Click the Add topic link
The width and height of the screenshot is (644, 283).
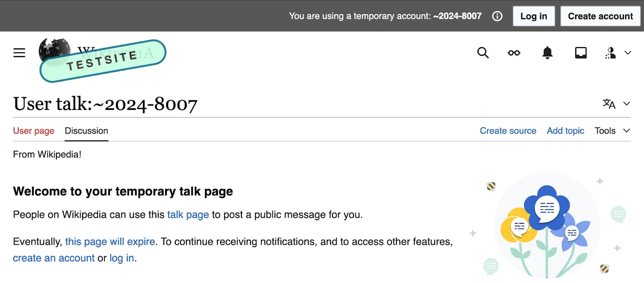point(566,131)
